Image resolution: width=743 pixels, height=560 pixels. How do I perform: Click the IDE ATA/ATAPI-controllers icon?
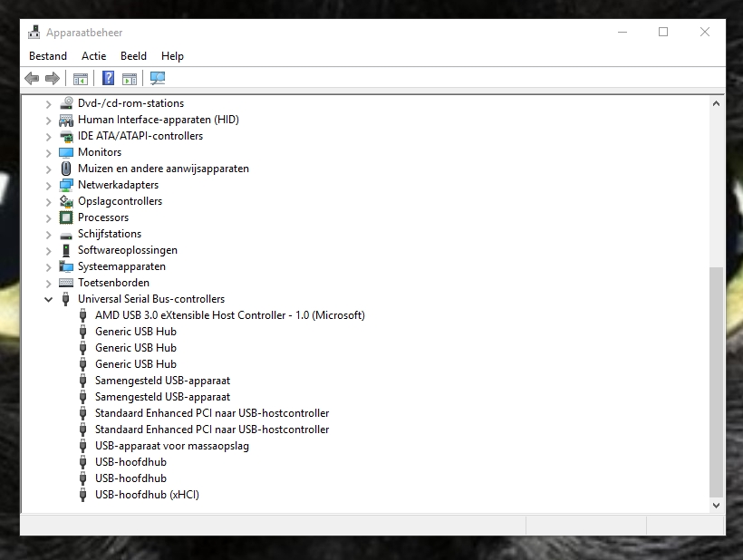(66, 137)
